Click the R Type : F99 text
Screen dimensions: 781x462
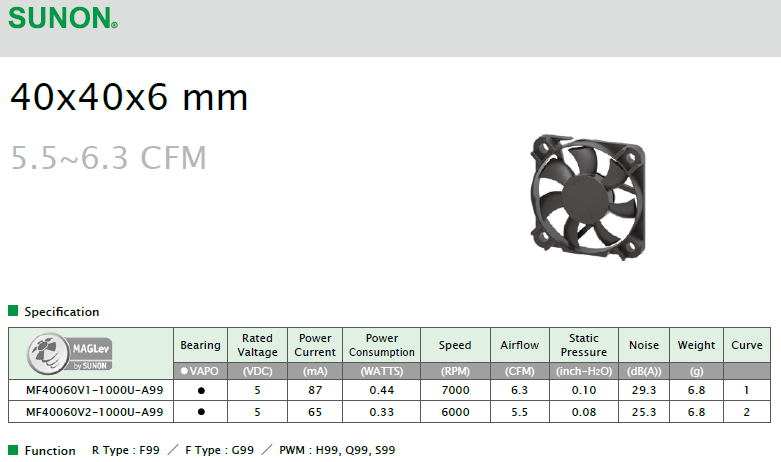tap(126, 450)
